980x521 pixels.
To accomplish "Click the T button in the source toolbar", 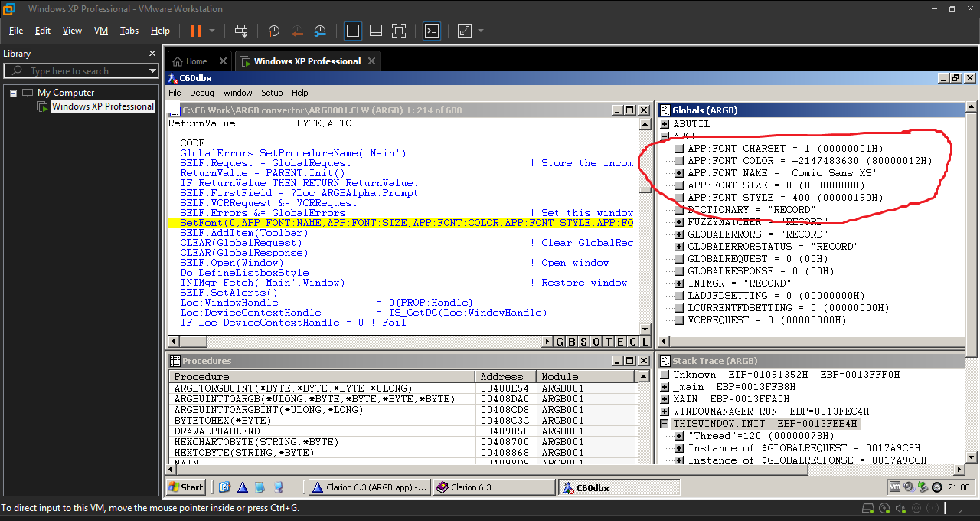I will 609,342.
